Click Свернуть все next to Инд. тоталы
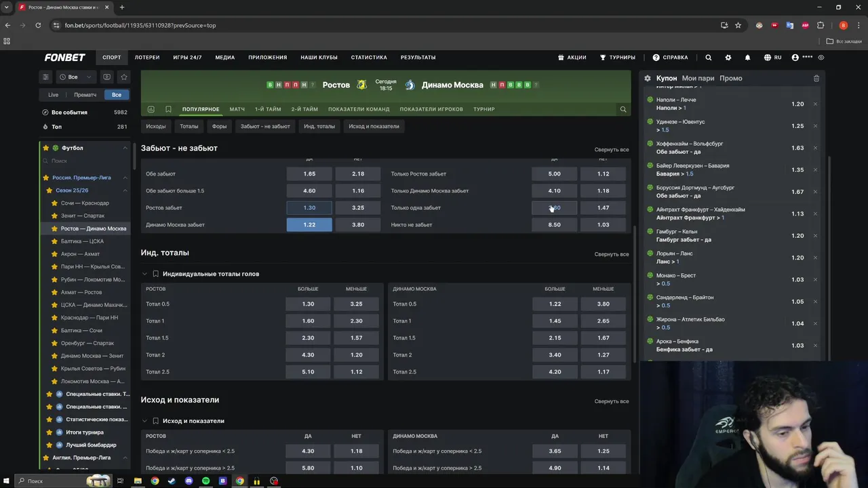The width and height of the screenshot is (868, 488). coord(612,254)
